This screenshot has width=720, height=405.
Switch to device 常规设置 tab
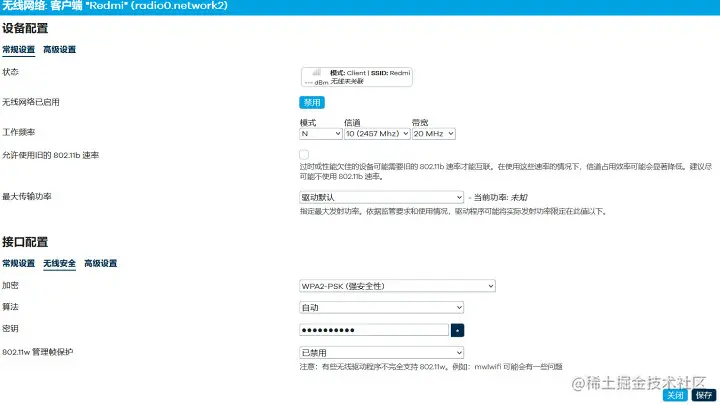[18, 50]
